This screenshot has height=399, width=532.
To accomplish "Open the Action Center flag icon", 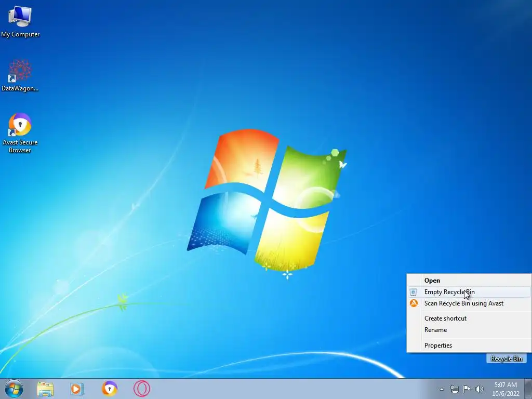I will tap(467, 389).
